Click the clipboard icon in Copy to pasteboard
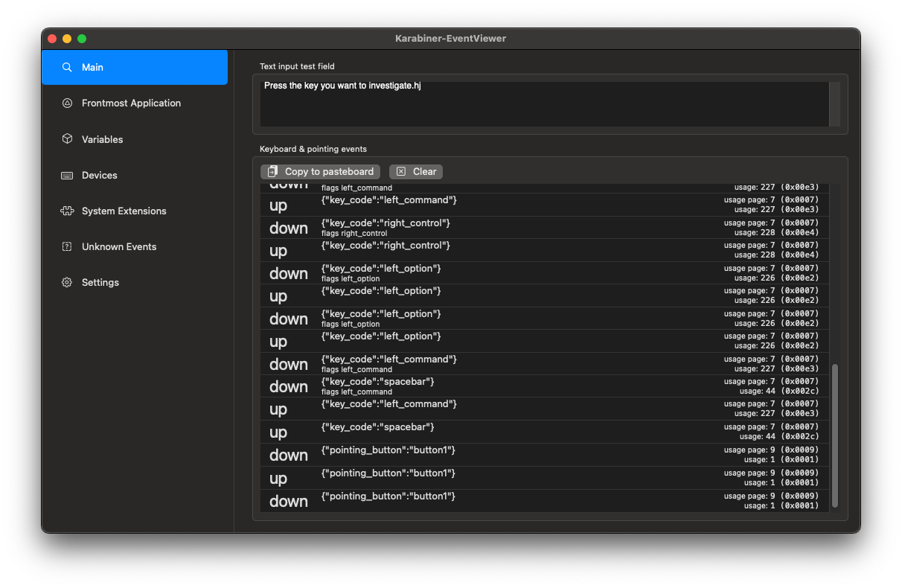 click(272, 172)
